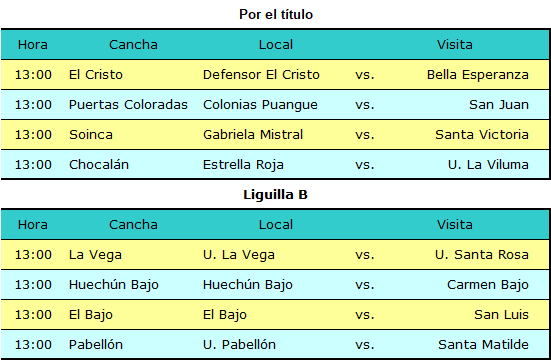Image resolution: width=551 pixels, height=360 pixels.
Task: Click the Visita header in Liguilla B table
Action: coord(455,225)
